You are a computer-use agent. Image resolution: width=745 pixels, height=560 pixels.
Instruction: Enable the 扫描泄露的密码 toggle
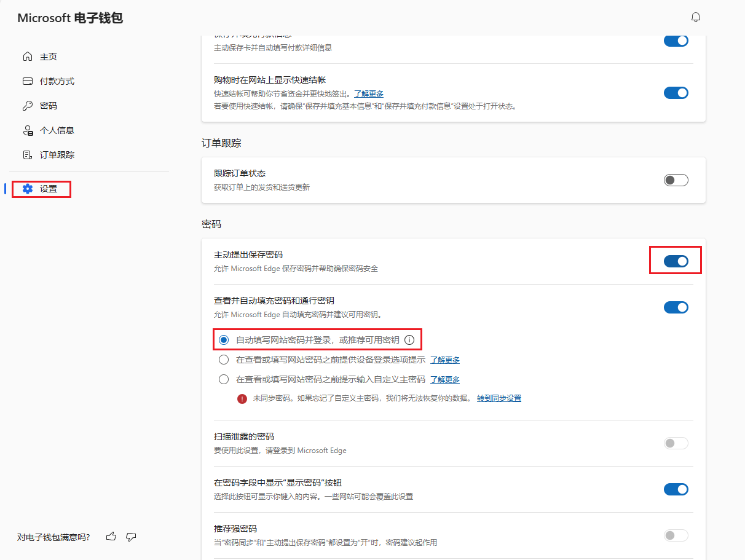click(676, 443)
